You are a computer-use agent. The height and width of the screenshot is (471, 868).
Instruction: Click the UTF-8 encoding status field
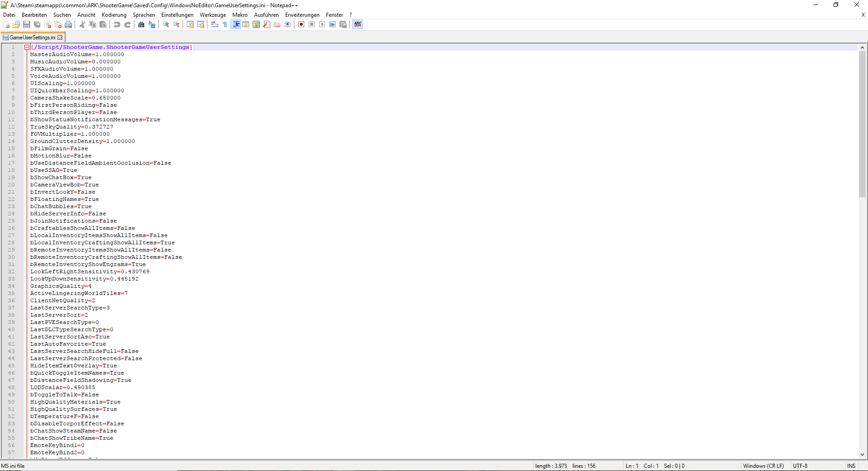[x=800, y=466]
